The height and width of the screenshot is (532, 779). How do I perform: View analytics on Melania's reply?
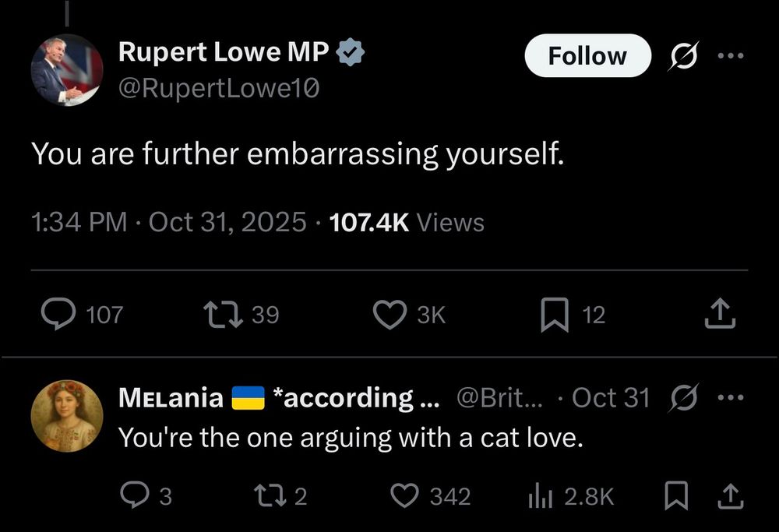(x=539, y=495)
